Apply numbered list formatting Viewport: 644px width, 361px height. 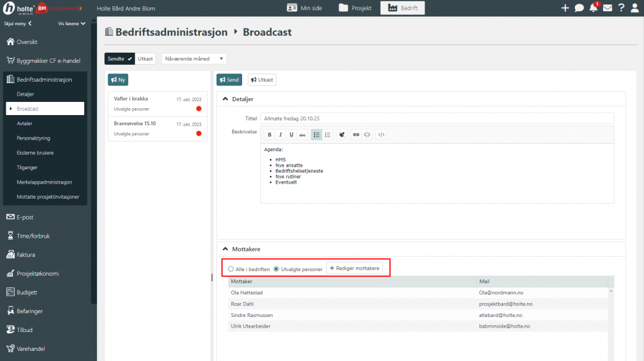point(327,135)
